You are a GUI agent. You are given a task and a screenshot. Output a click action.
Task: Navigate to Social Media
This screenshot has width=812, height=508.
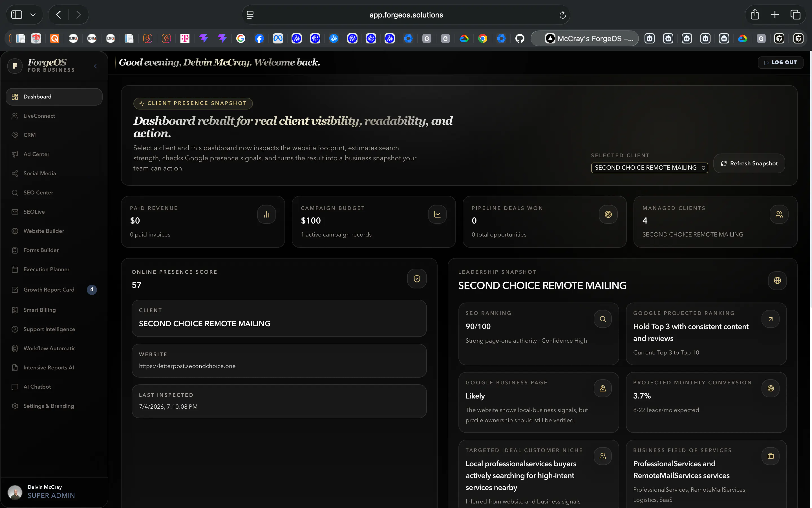(x=54, y=173)
